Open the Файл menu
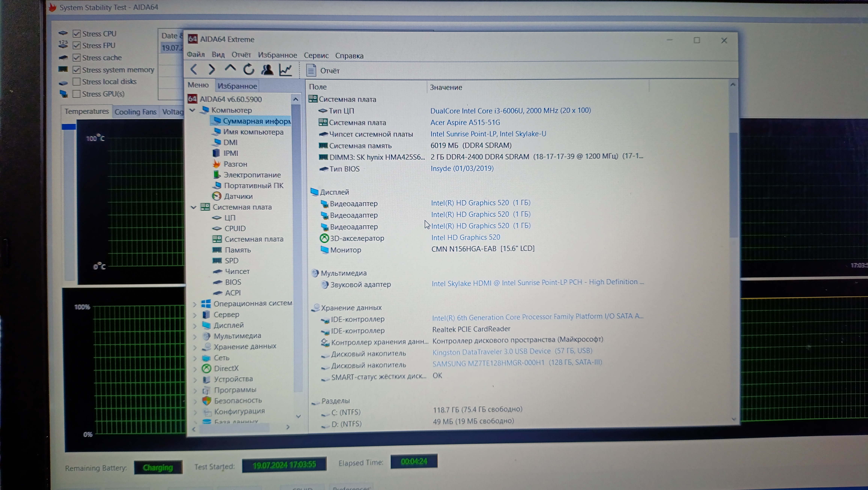 (x=196, y=55)
